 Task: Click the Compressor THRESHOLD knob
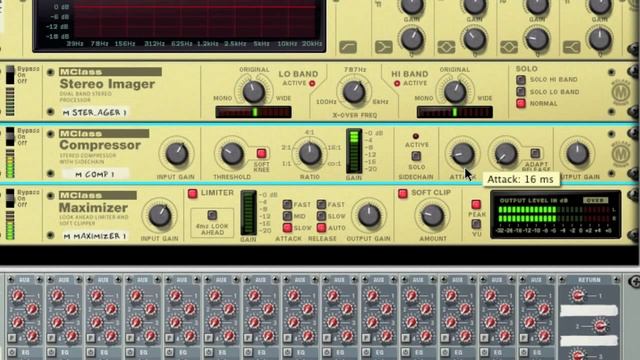pos(232,154)
